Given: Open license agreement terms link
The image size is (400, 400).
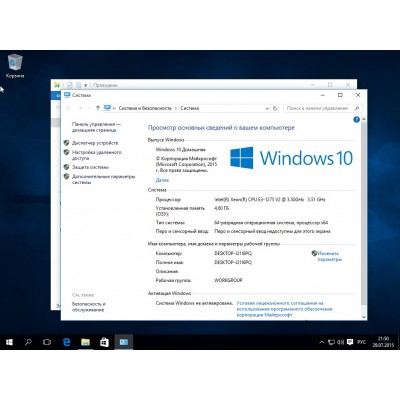Looking at the screenshot, I should pyautogui.click(x=284, y=309).
